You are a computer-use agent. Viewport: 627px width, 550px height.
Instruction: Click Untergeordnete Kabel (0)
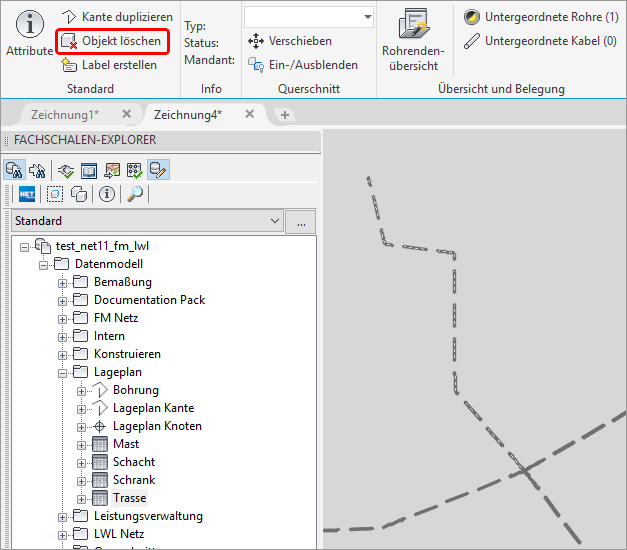click(540, 41)
